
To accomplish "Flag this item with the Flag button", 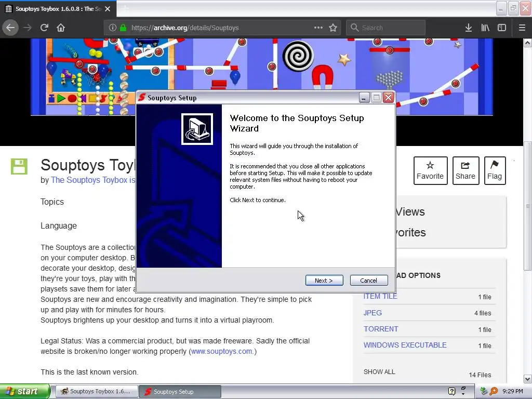I will pyautogui.click(x=495, y=170).
